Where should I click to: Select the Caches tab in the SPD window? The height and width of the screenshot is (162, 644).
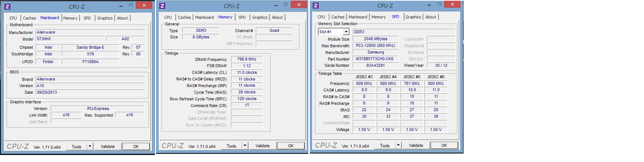pos(338,17)
